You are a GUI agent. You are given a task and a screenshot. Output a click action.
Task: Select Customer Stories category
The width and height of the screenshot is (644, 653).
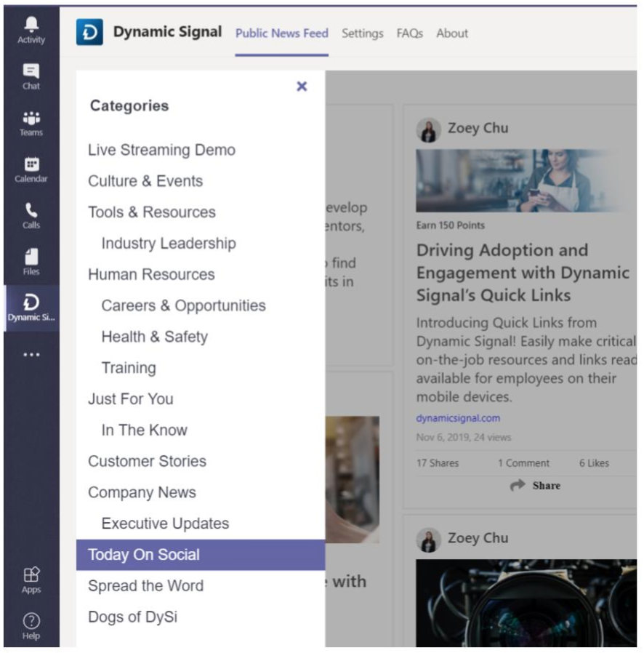[147, 462]
